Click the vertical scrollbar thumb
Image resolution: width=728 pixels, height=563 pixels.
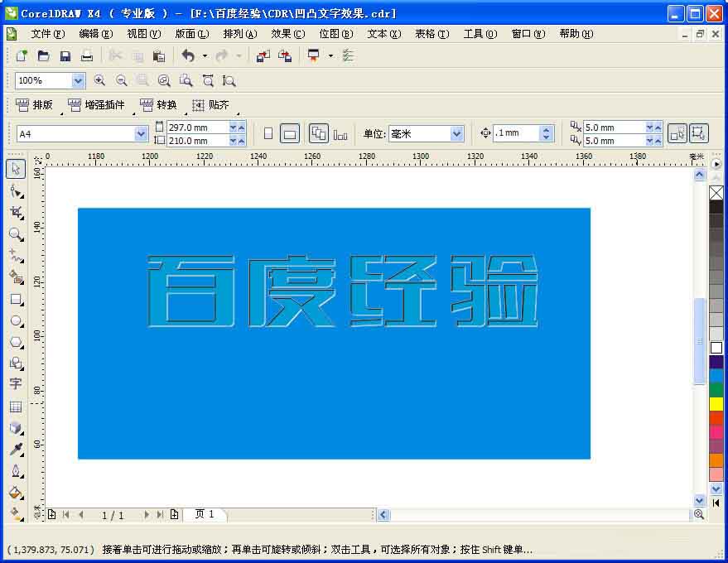(699, 341)
